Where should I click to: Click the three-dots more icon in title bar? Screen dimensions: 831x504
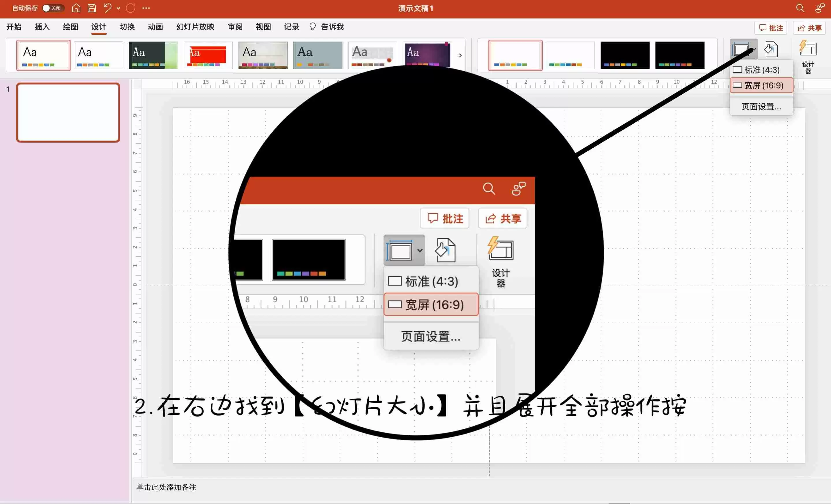click(146, 8)
